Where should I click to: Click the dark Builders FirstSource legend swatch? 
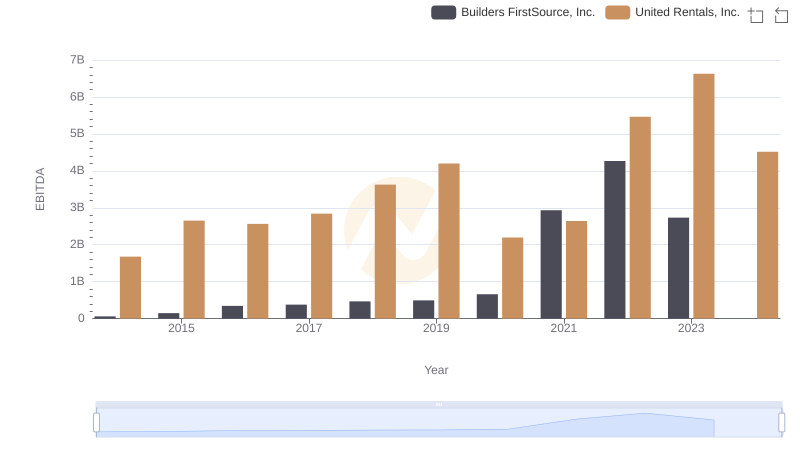click(x=443, y=12)
